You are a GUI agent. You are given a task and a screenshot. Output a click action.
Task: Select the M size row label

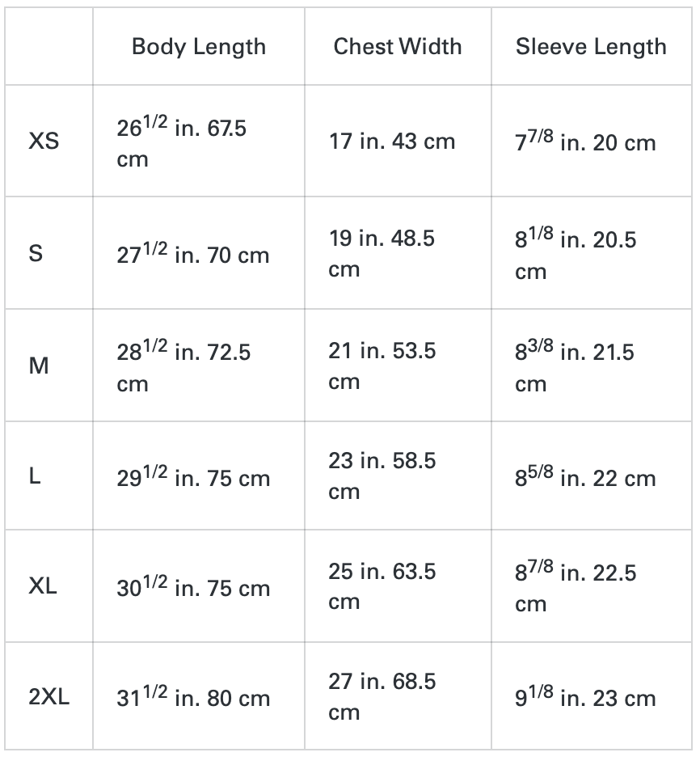click(39, 366)
